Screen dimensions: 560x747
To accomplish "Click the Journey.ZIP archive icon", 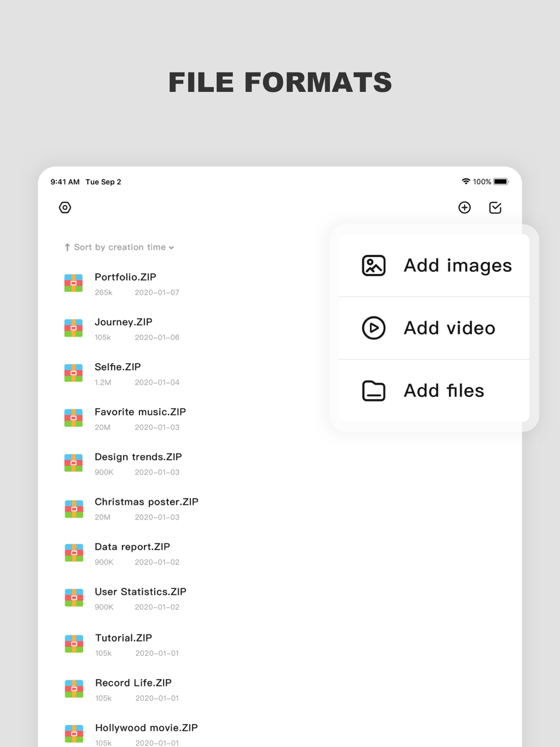I will click(x=73, y=328).
